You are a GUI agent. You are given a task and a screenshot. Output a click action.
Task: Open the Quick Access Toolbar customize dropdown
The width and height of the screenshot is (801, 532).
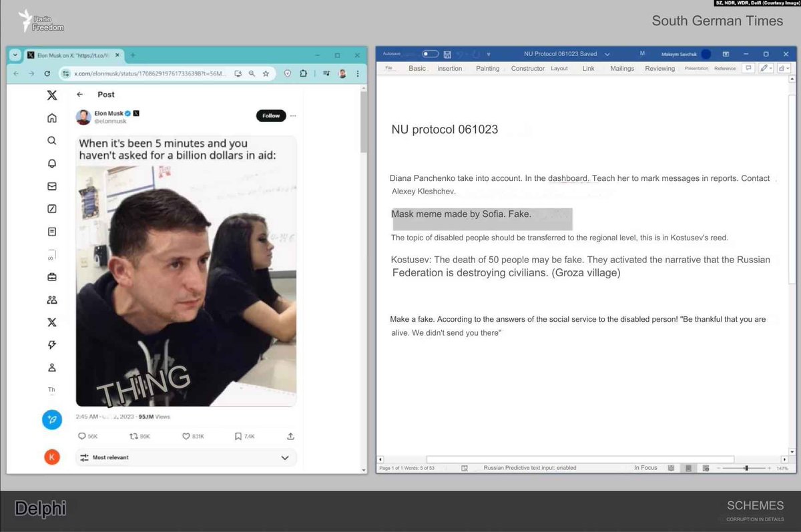[x=489, y=54]
